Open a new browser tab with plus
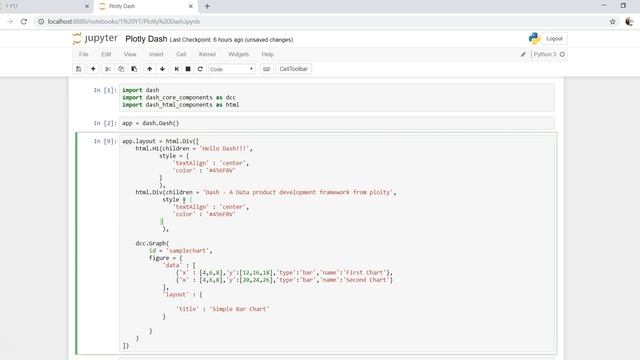The height and width of the screenshot is (360, 640). [x=207, y=6]
